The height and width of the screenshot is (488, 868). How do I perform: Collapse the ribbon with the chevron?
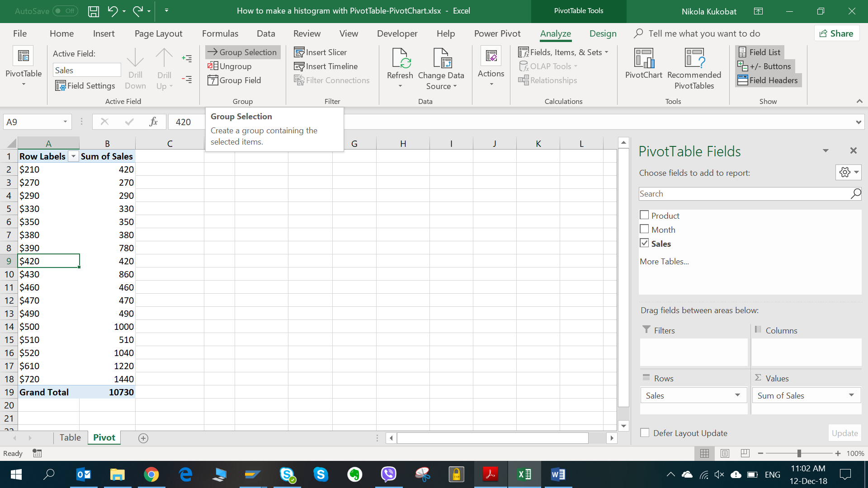pos(859,101)
